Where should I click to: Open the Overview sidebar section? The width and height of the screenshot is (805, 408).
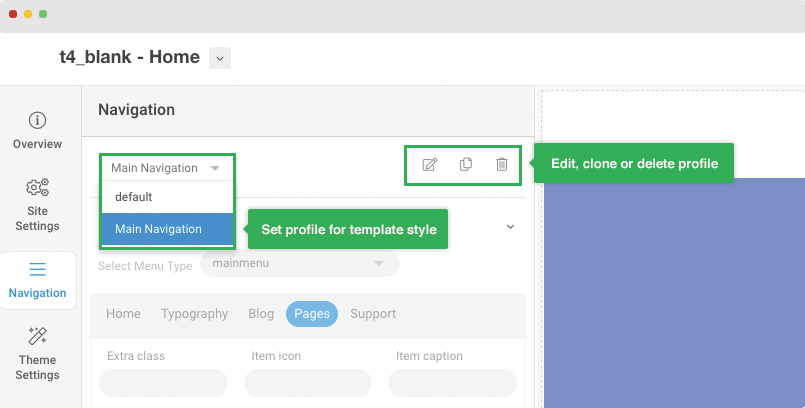point(37,131)
